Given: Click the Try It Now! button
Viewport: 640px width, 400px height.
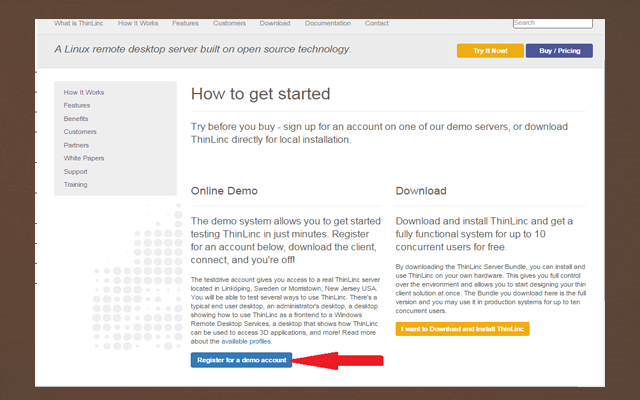Looking at the screenshot, I should pyautogui.click(x=490, y=51).
